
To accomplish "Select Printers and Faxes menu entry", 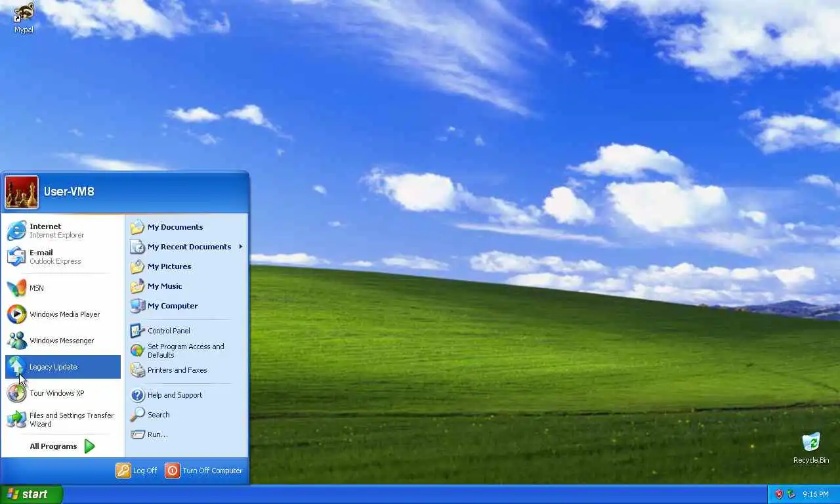I will 186,370.
